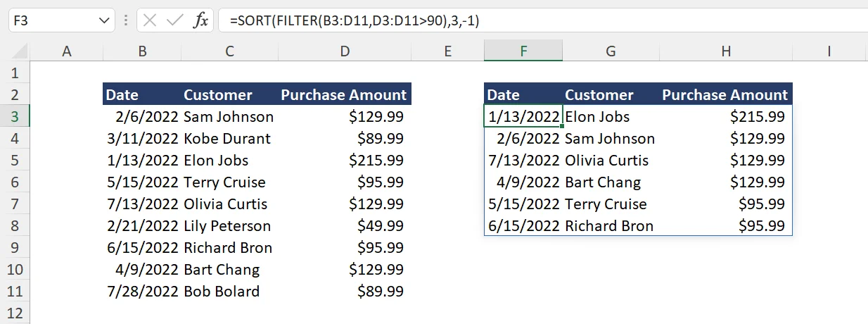Image resolution: width=868 pixels, height=324 pixels.
Task: Select row 11 header
Action: (x=15, y=292)
